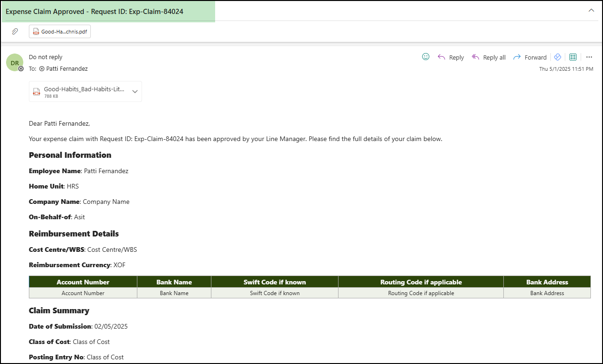603x364 pixels.
Task: Click Reply all
Action: point(488,57)
